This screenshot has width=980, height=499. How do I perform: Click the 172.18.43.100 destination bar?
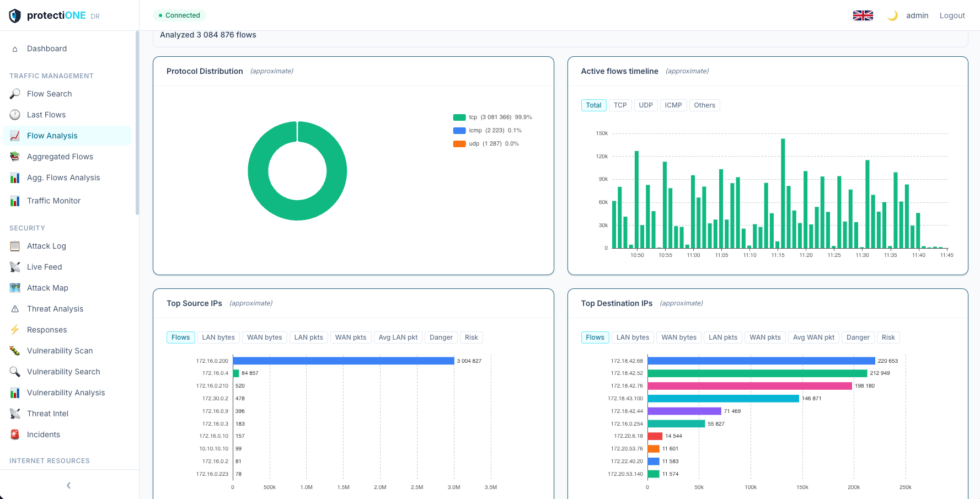click(x=724, y=398)
